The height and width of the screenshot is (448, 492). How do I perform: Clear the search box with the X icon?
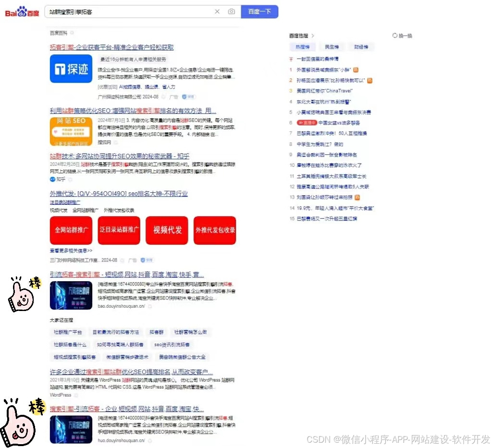pyautogui.click(x=217, y=12)
